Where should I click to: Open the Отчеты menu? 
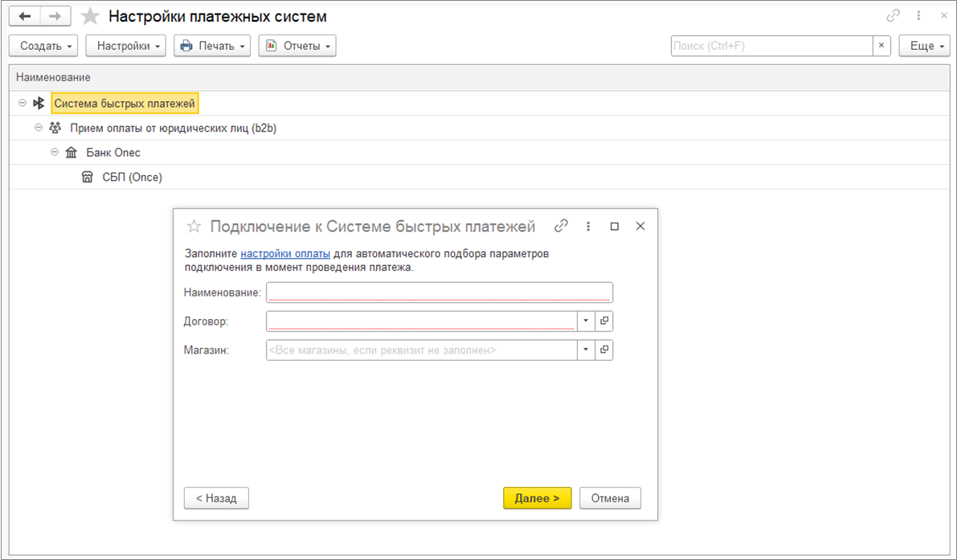point(297,46)
